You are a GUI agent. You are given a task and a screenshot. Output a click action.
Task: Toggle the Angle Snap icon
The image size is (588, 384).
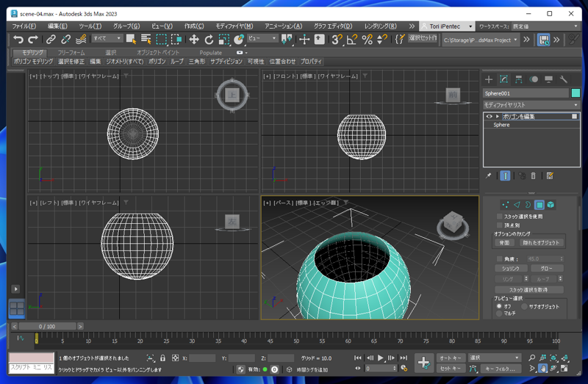click(352, 39)
